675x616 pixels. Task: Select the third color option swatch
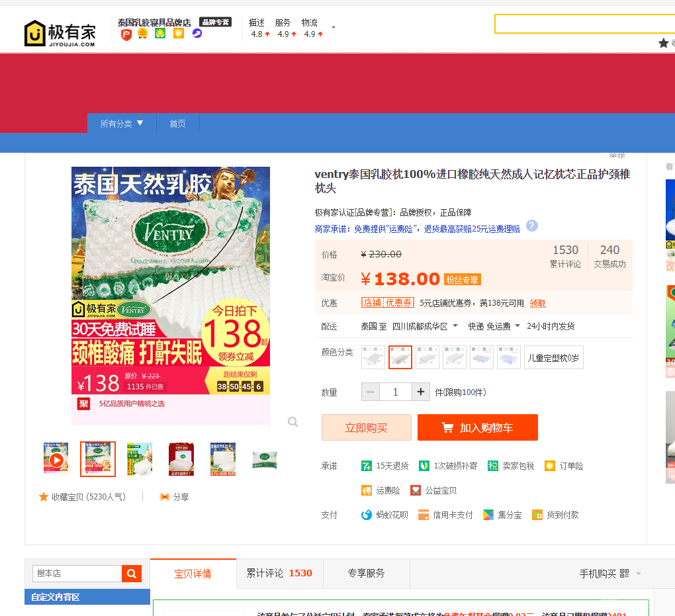click(427, 357)
